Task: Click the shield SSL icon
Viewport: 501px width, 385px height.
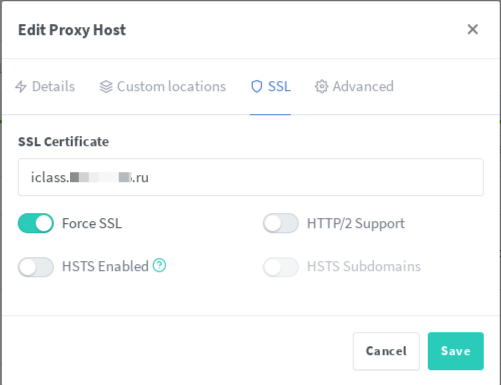Action: pos(257,87)
